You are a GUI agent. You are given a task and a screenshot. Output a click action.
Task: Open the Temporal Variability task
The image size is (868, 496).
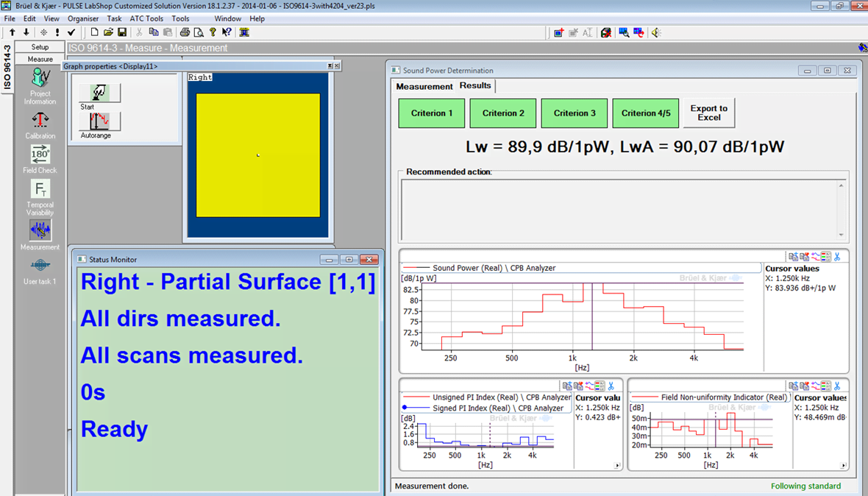click(x=40, y=190)
